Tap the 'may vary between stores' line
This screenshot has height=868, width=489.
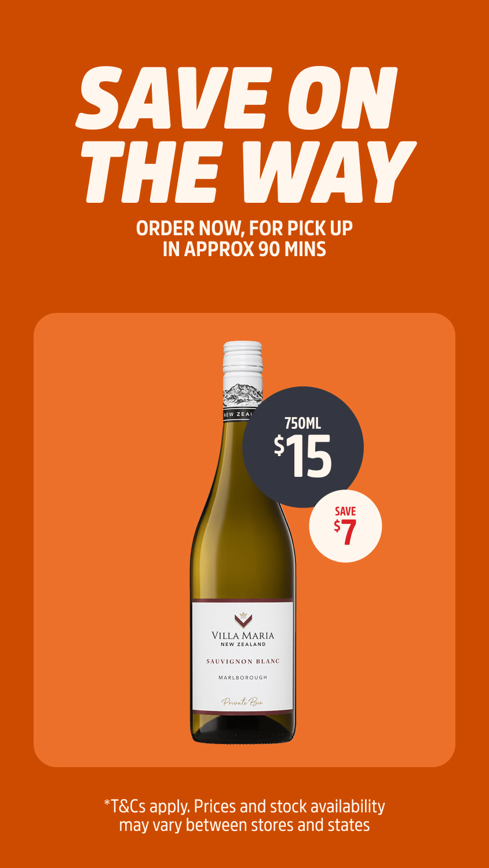click(244, 825)
